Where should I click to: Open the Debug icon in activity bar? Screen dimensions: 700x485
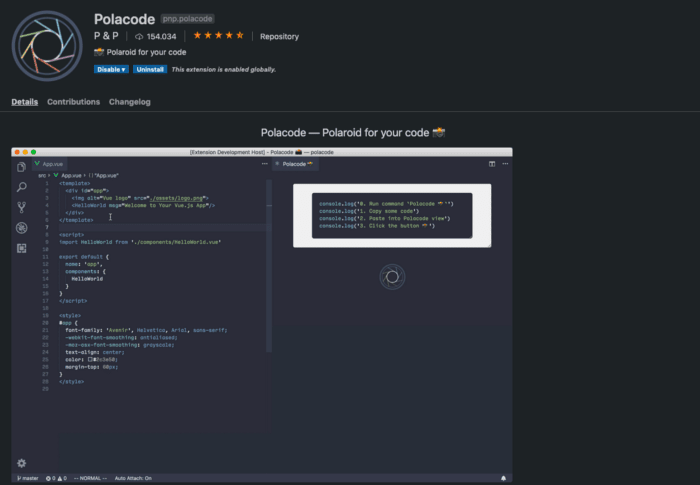coord(21,228)
